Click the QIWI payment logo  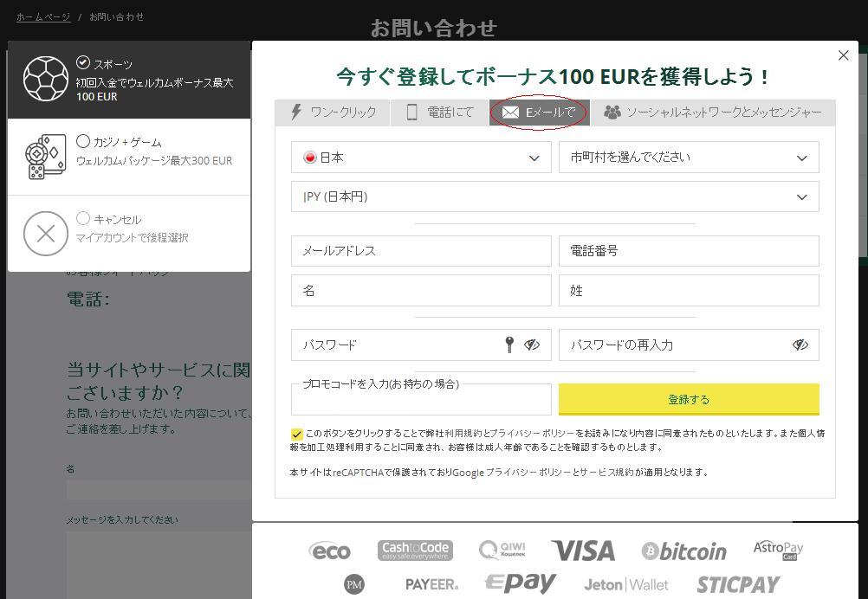click(502, 551)
